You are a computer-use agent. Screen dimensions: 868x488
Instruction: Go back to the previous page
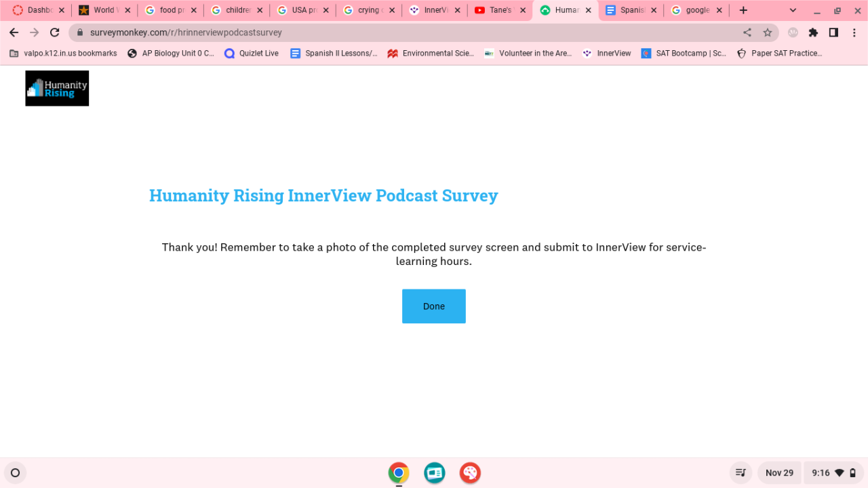(x=14, y=33)
